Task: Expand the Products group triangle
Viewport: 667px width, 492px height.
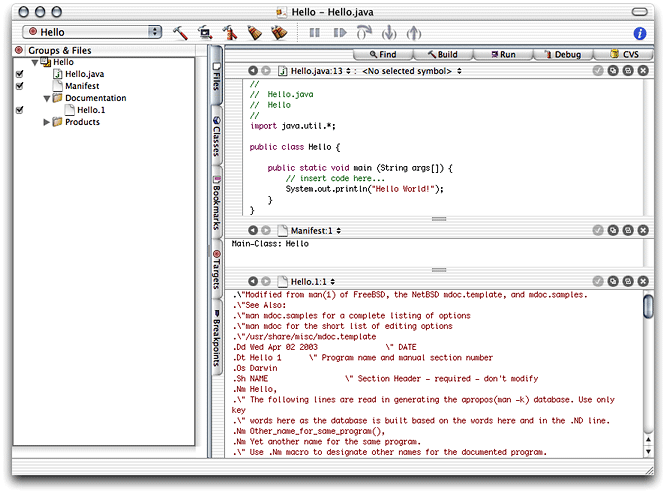Action: click(x=46, y=122)
